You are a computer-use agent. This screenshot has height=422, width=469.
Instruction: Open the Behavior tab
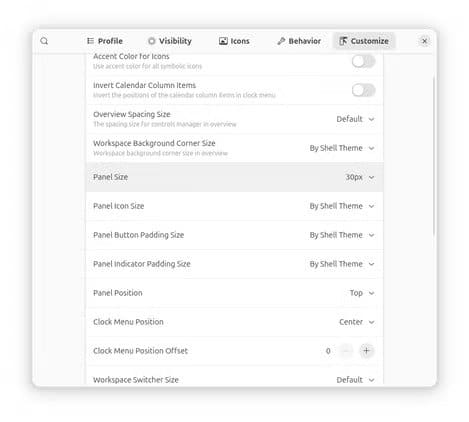point(299,41)
